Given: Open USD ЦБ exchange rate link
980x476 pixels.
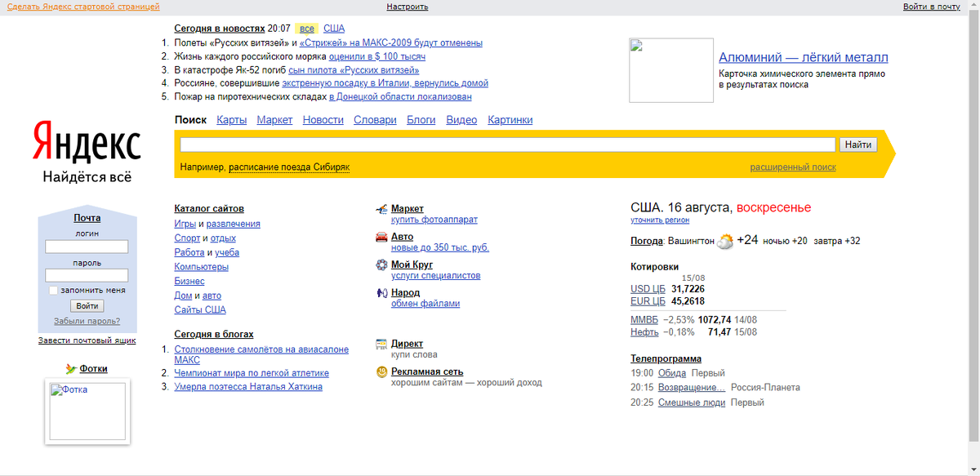Looking at the screenshot, I should tap(648, 289).
